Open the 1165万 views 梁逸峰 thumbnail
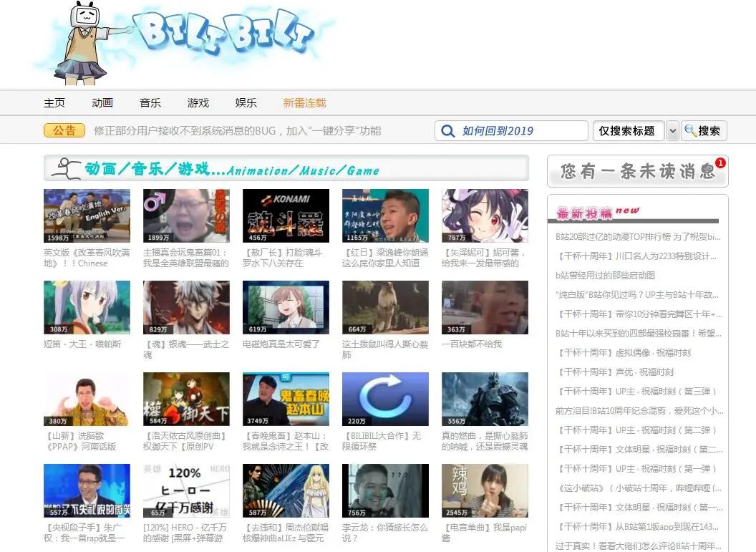This screenshot has width=756, height=552. click(385, 216)
